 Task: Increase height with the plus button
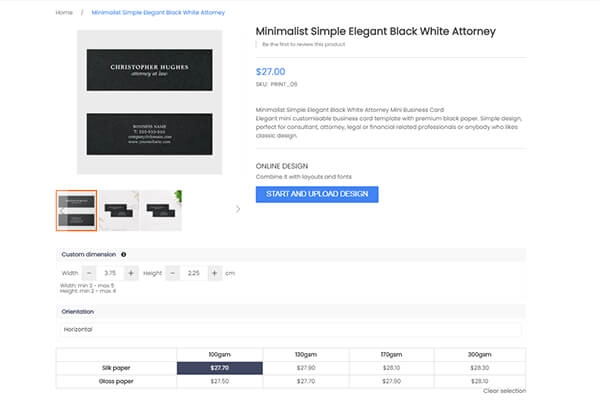tap(214, 273)
